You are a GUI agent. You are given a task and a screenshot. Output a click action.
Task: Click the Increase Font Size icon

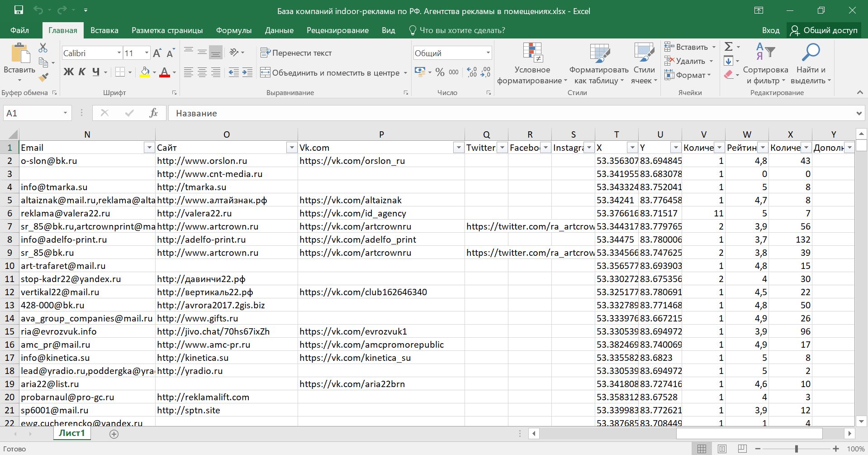click(x=157, y=53)
